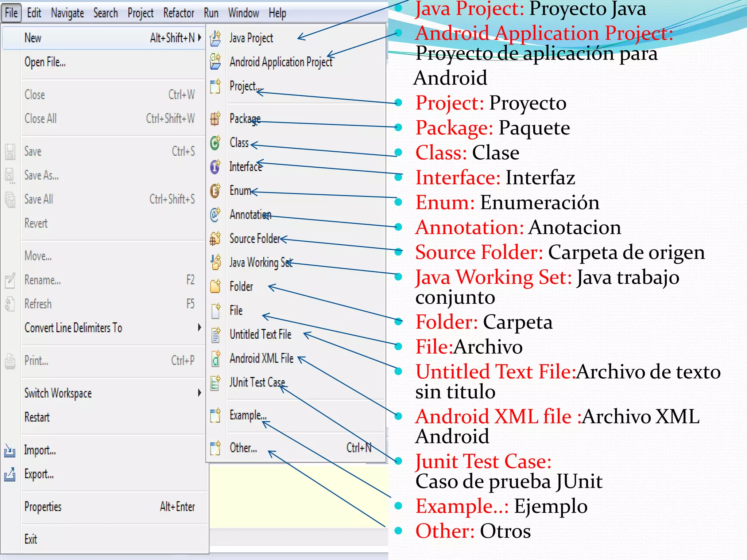Click the Other wizard icon
This screenshot has height=560, width=747.
(215, 448)
